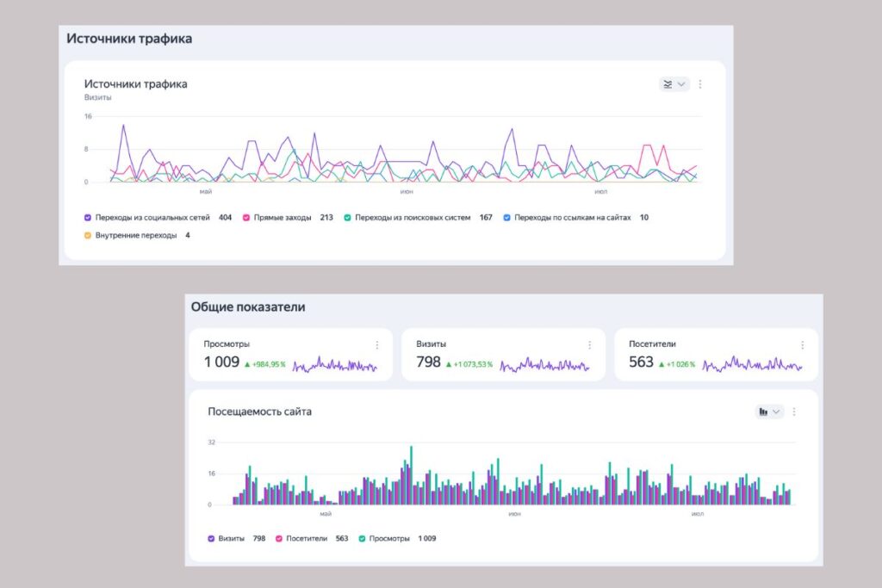This screenshot has height=588, width=882.
Task: Click the Просмотры sparkline chart
Action: (335, 365)
